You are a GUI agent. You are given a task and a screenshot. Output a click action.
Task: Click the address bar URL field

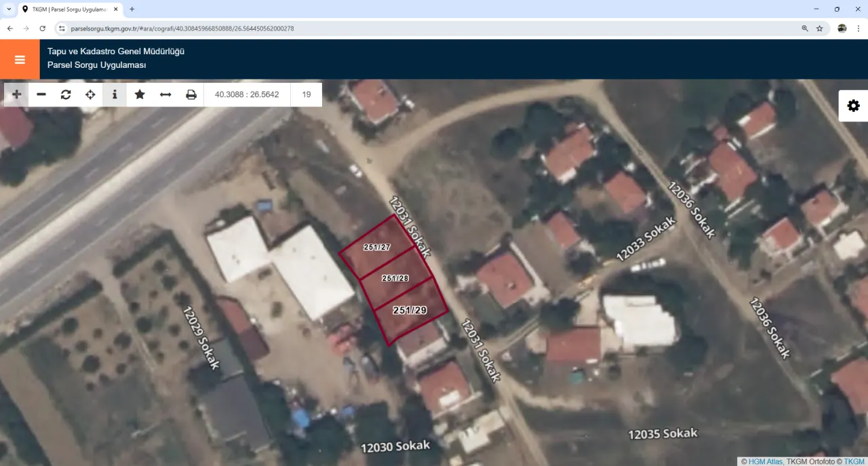(x=434, y=28)
